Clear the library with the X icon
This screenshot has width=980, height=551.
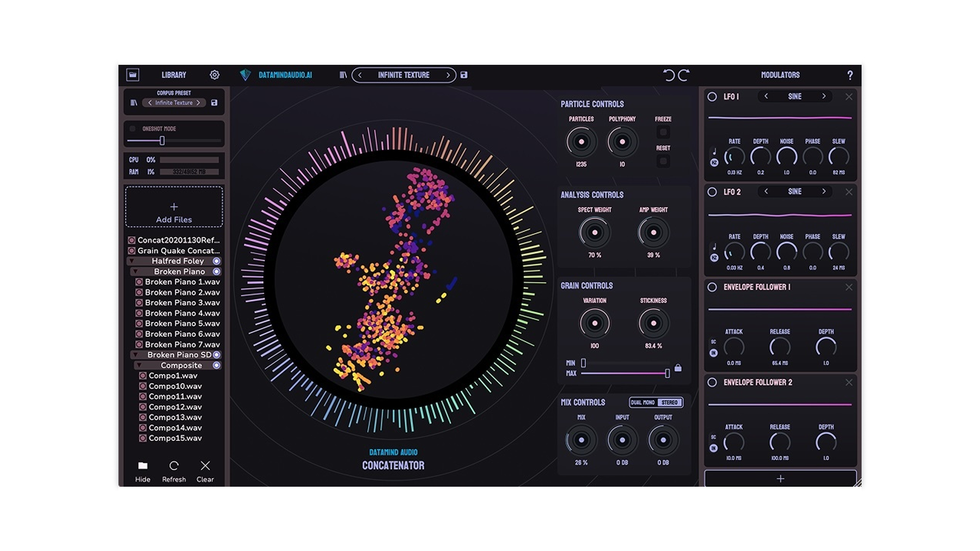[205, 466]
